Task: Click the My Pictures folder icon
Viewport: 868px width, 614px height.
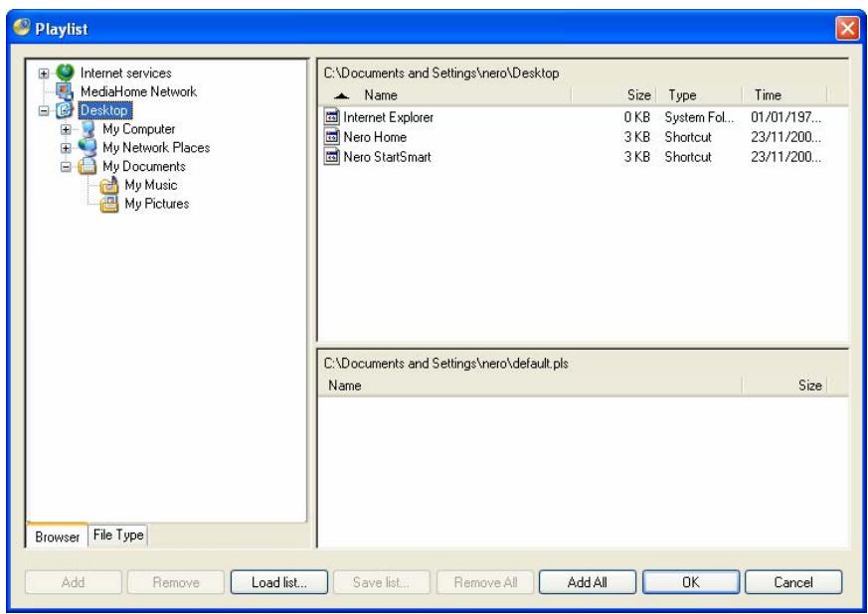Action: pyautogui.click(x=109, y=204)
